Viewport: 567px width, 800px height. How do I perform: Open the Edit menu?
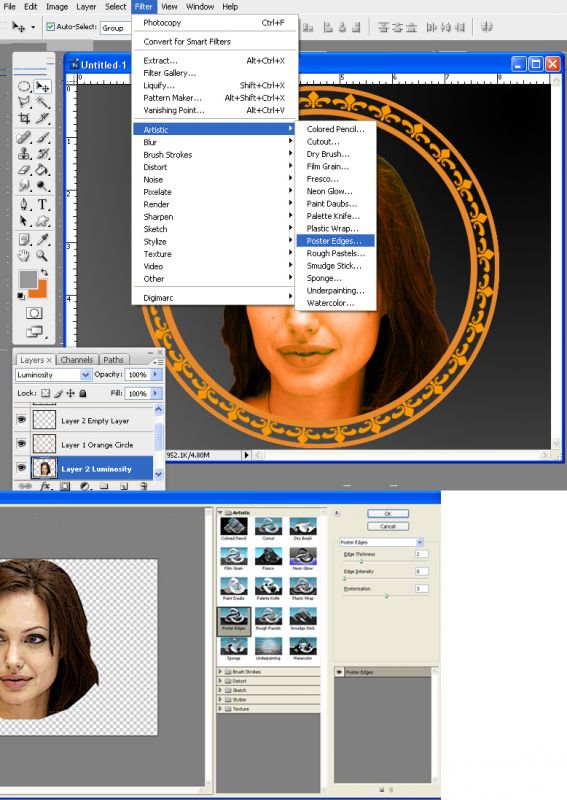point(31,7)
